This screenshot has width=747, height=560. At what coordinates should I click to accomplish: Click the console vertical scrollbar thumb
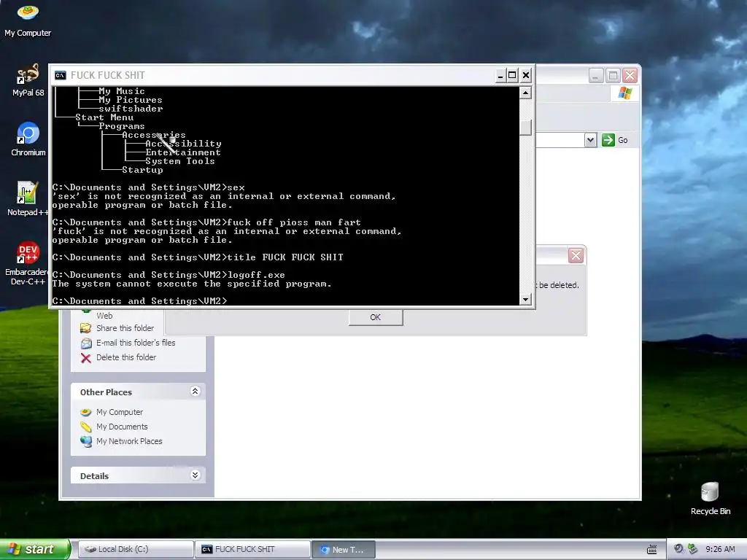[x=525, y=128]
